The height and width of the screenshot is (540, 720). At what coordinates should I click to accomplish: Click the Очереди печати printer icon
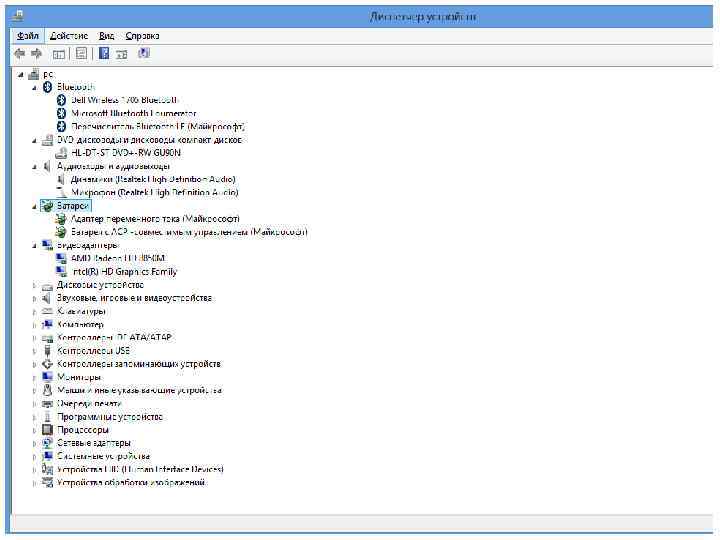(47, 404)
